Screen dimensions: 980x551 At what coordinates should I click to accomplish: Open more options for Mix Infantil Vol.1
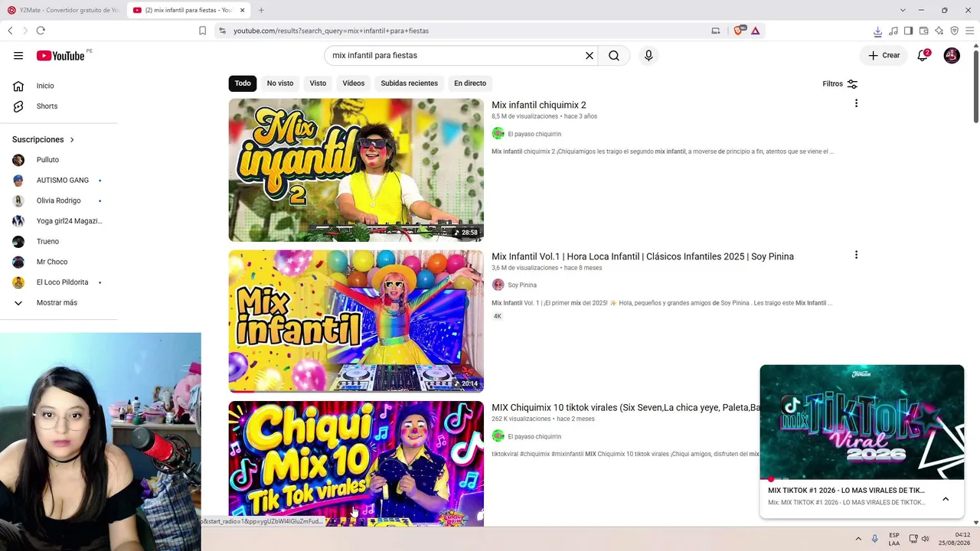856,255
